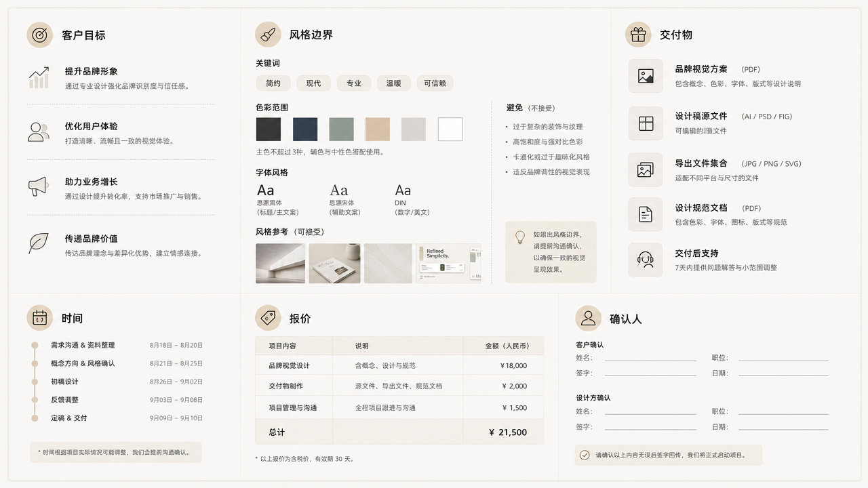Click the 姓名 line under 设计方确认
868x488 pixels.
coord(650,412)
